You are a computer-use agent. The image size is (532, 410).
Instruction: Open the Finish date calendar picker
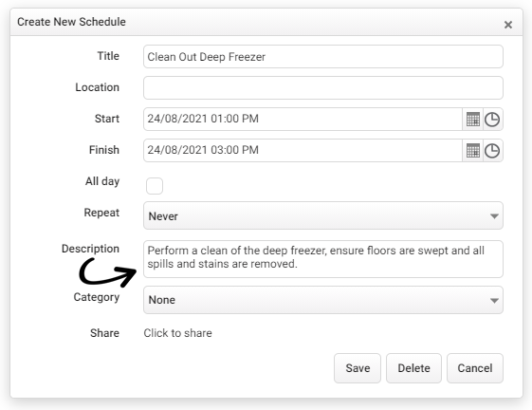472,151
